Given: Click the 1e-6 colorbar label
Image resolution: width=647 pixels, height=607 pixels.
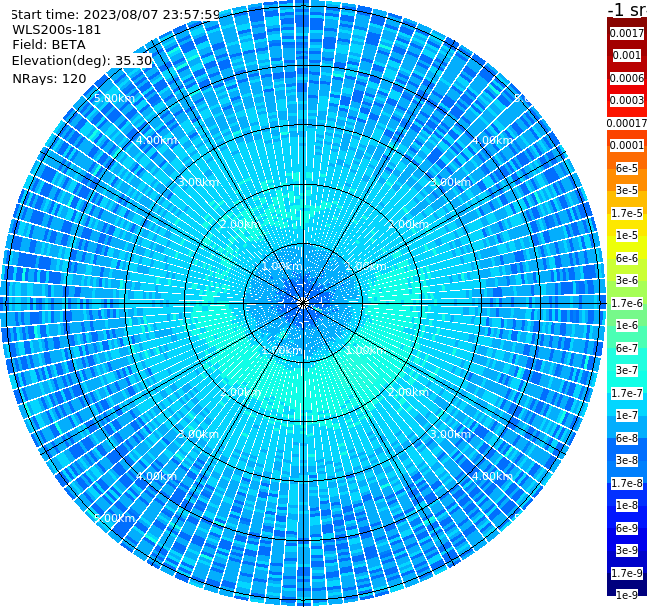Looking at the screenshot, I should [627, 325].
